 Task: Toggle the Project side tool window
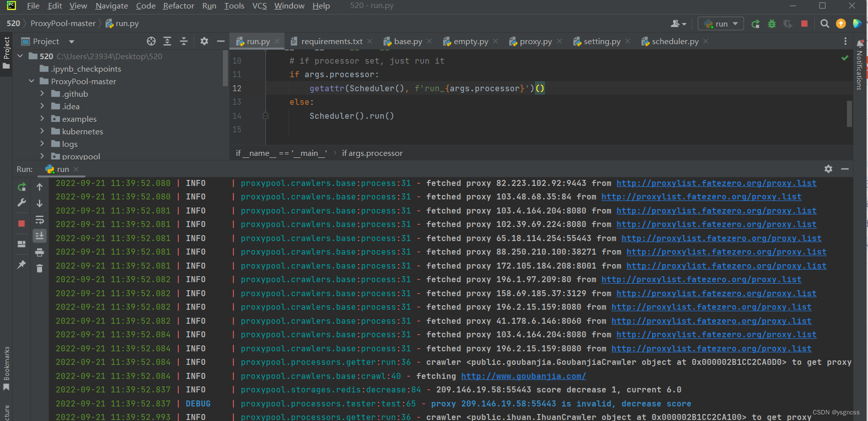tap(7, 53)
